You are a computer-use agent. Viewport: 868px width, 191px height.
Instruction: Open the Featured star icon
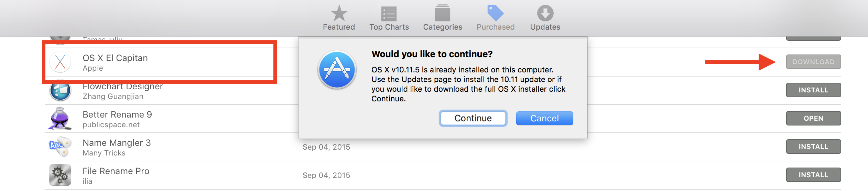339,13
